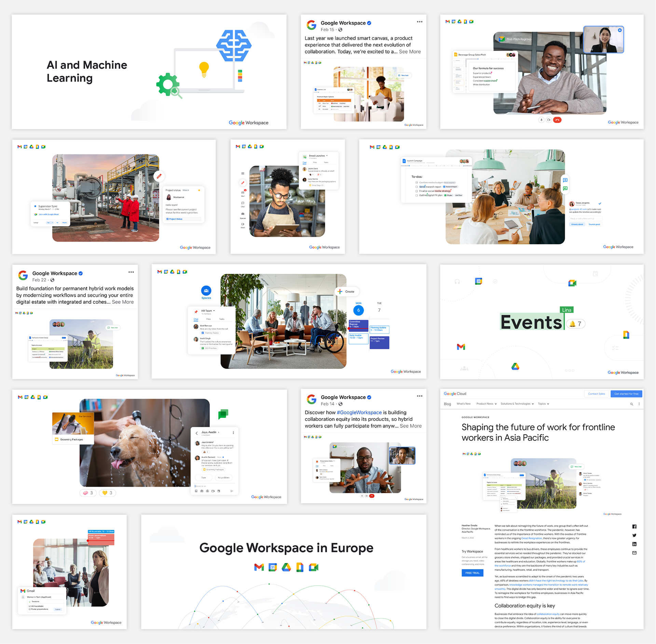
Task: Expand the Product News dropdown
Action: coord(486,404)
